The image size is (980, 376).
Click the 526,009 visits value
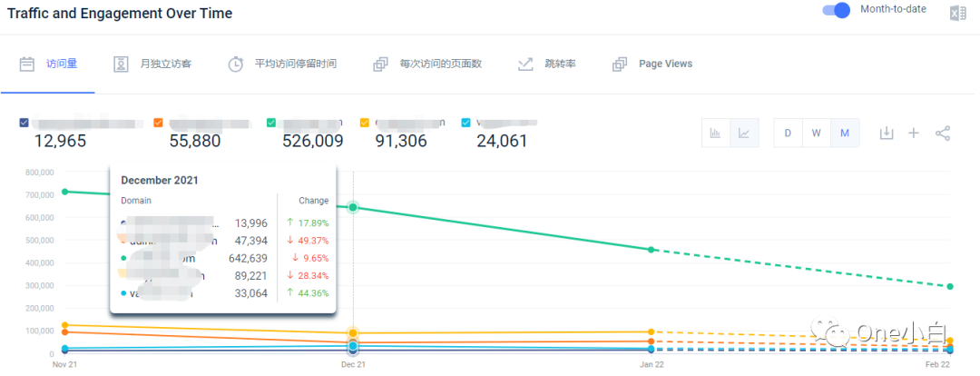pos(312,141)
